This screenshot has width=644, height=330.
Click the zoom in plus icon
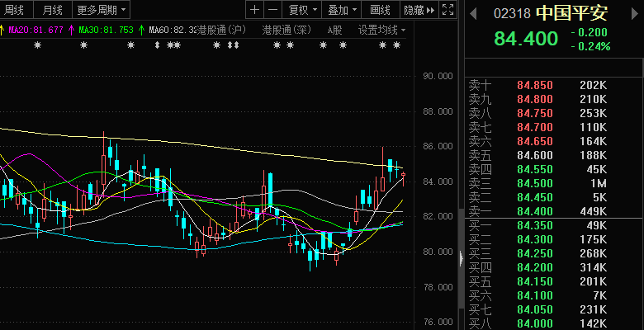tap(255, 10)
